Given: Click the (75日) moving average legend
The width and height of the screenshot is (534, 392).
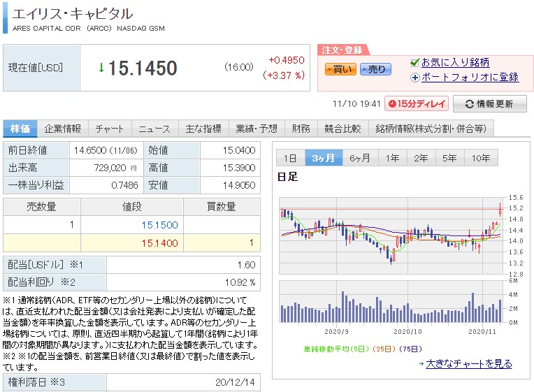Looking at the screenshot, I should tap(411, 349).
